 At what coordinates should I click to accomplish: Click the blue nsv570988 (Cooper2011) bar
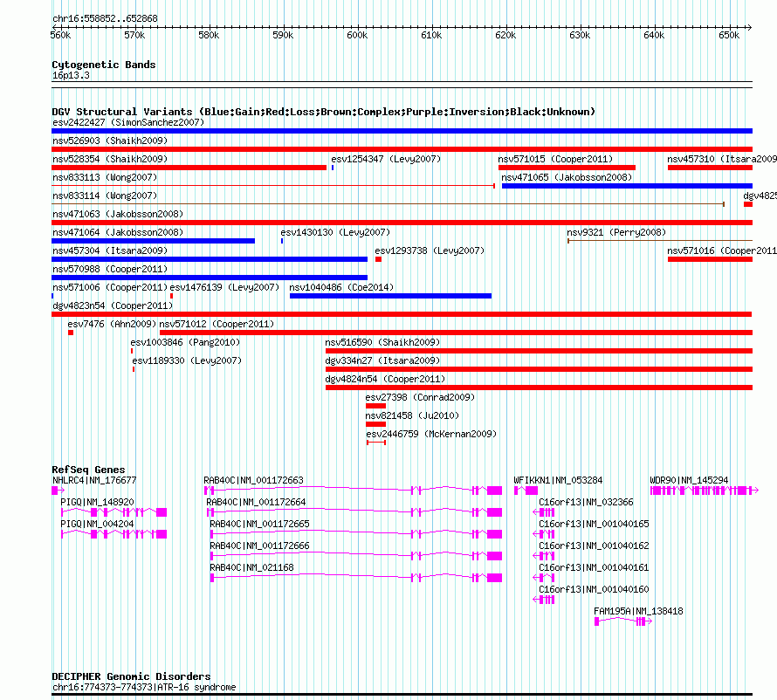coord(210,278)
